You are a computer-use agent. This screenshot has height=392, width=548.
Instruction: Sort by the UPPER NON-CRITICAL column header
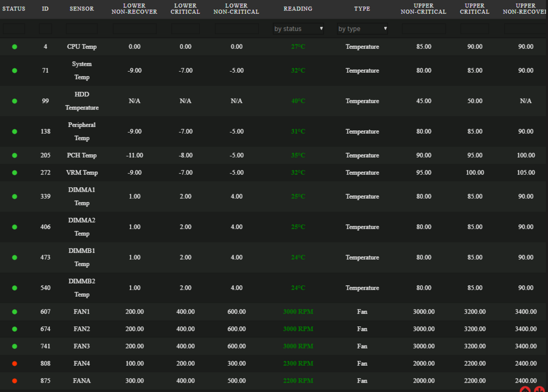click(x=424, y=9)
